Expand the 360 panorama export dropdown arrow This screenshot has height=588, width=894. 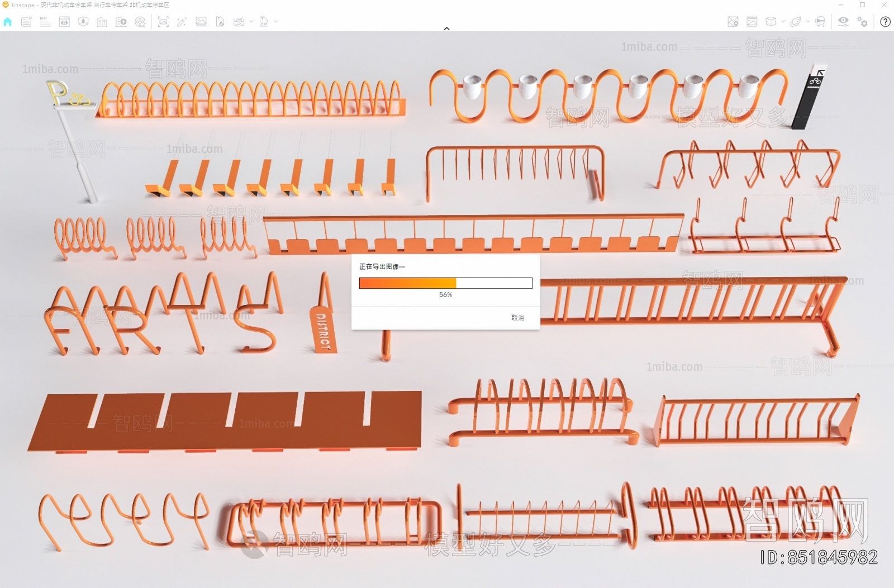point(251,22)
